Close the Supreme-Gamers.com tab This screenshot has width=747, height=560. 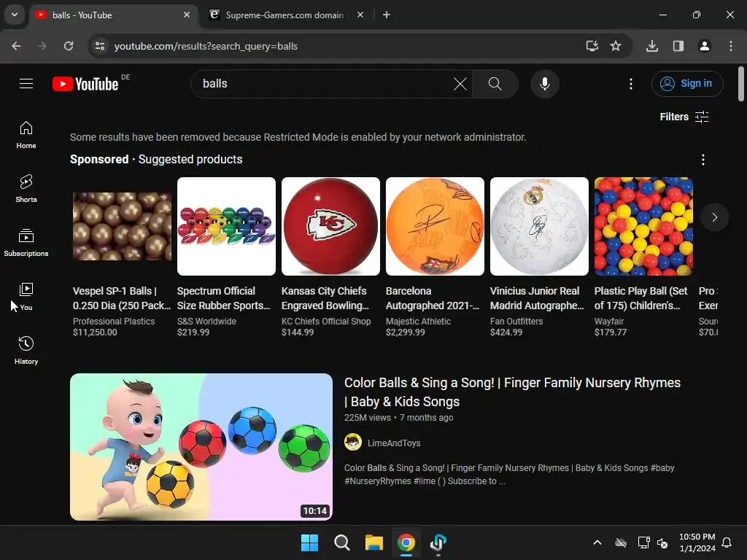[360, 15]
